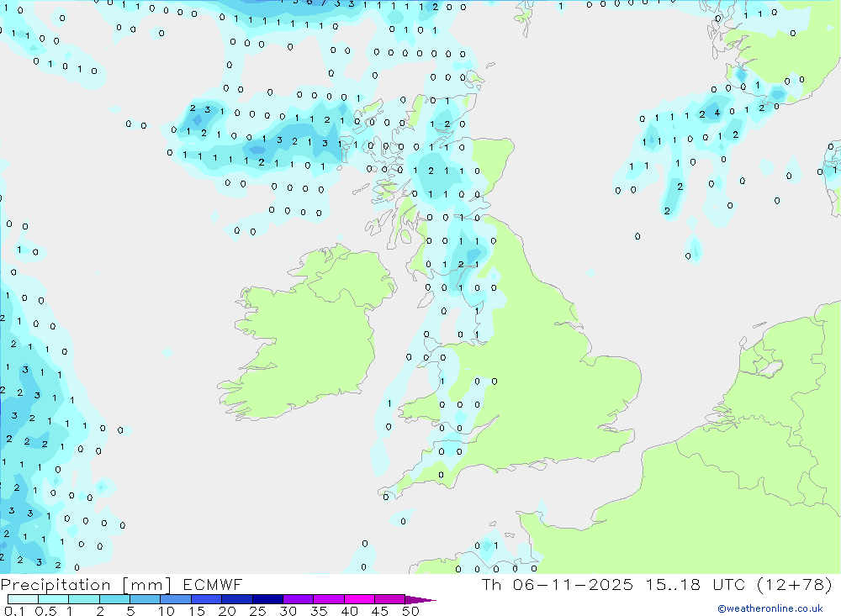The image size is (841, 616).
Task: Click the 'Precipitation [mm]' title text
Action: pyautogui.click(x=87, y=585)
